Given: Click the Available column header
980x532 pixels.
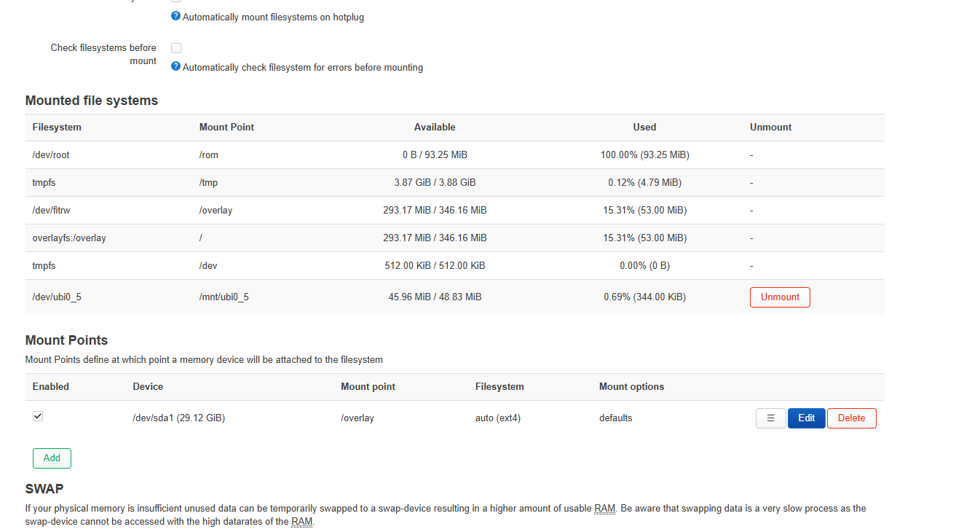Looking at the screenshot, I should 435,128.
